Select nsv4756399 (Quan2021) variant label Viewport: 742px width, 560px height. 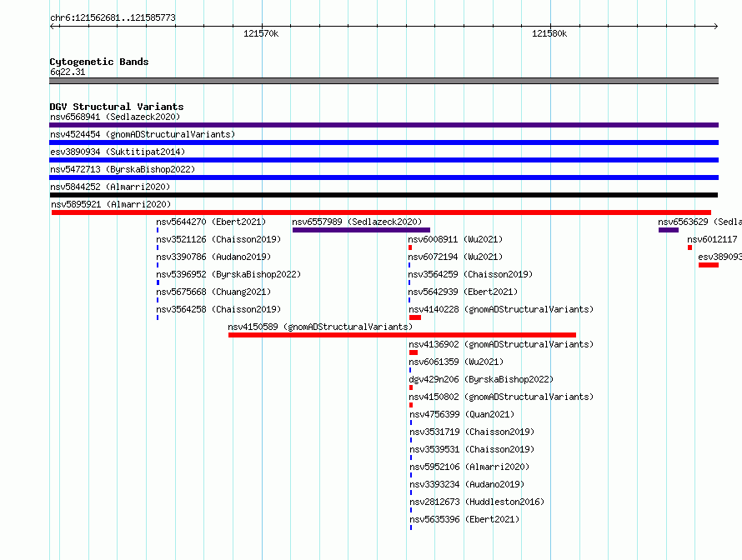pyautogui.click(x=462, y=414)
